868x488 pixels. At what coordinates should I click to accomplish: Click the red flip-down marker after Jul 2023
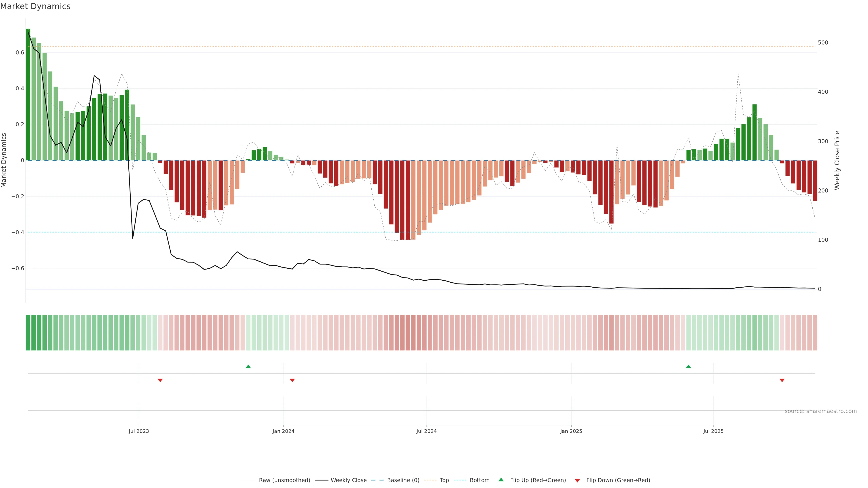coord(160,380)
